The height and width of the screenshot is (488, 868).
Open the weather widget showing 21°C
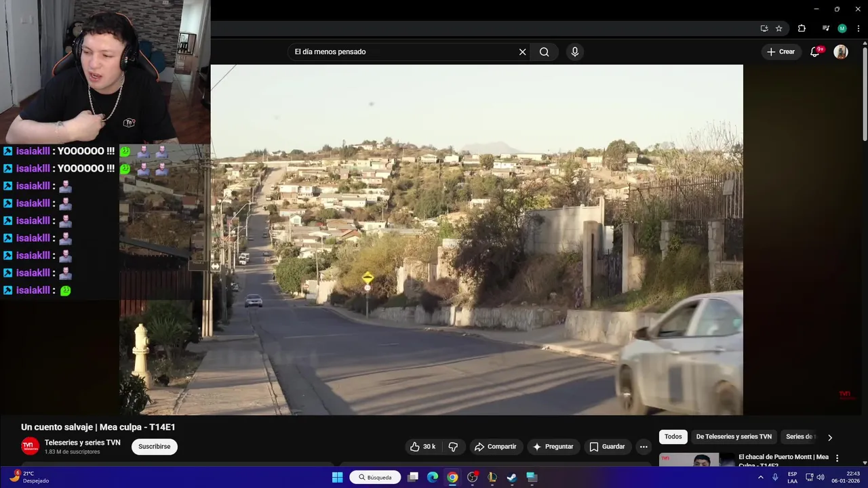point(28,477)
